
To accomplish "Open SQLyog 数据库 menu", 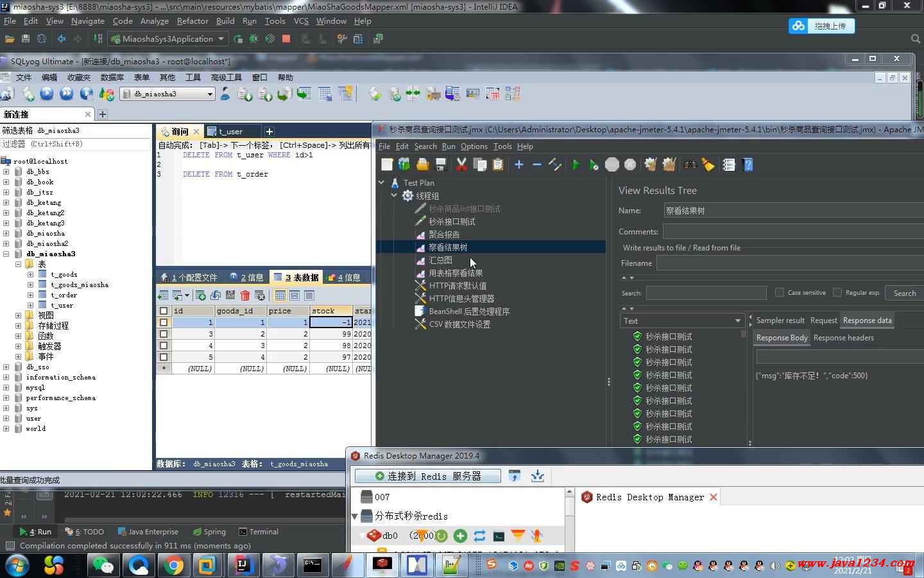I will pyautogui.click(x=112, y=77).
